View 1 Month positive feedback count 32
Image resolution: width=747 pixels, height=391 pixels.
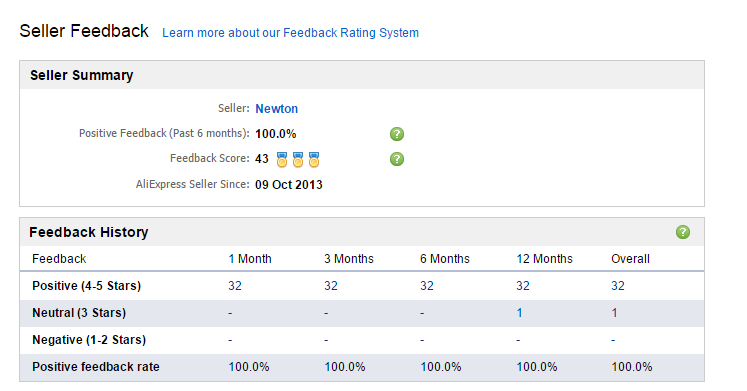click(235, 286)
